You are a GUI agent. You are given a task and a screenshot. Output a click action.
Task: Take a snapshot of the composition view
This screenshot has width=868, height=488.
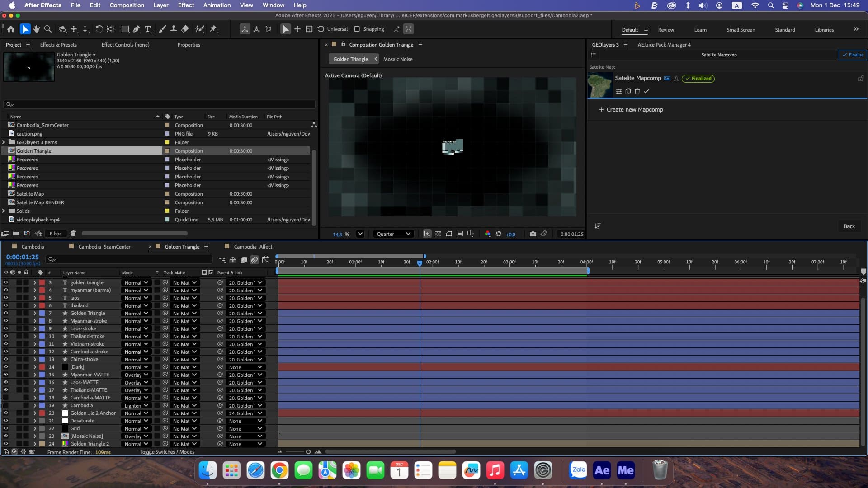533,234
